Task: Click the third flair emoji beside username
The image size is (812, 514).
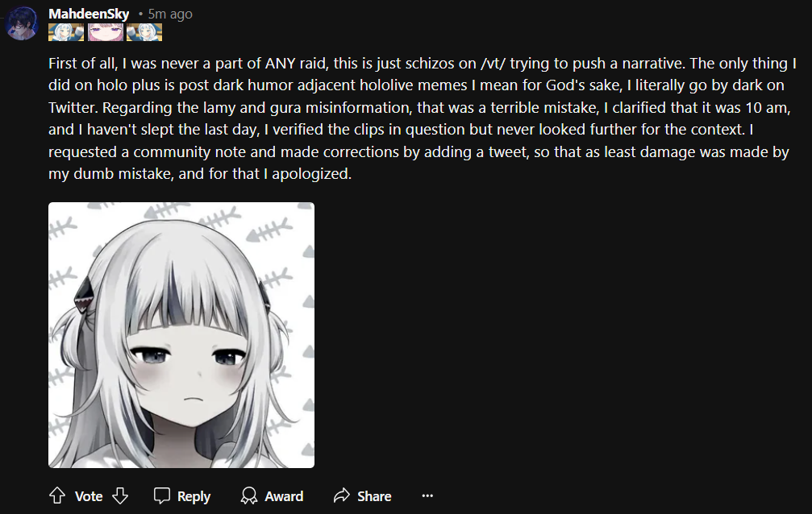Action: point(144,32)
